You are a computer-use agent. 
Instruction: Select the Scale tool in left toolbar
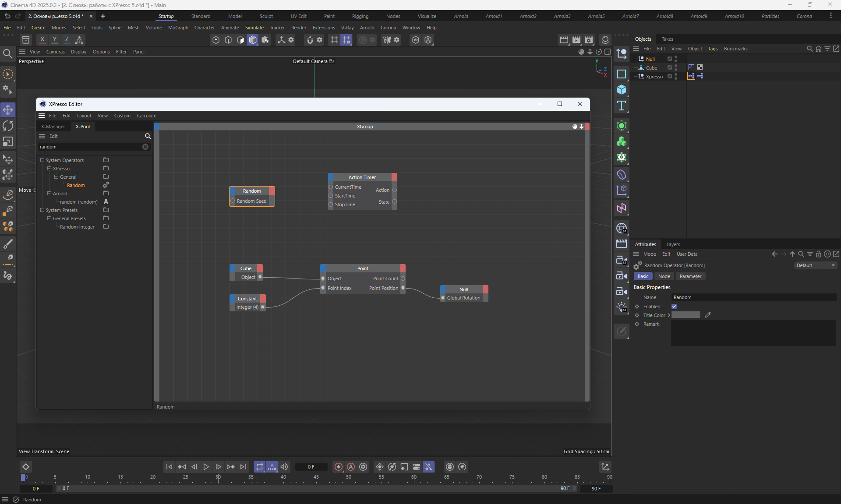(8, 142)
